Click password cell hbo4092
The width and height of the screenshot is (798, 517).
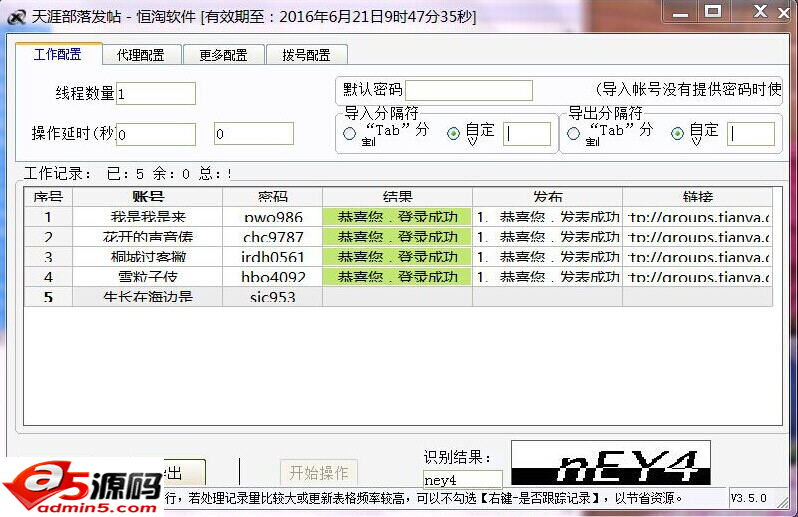tap(272, 277)
